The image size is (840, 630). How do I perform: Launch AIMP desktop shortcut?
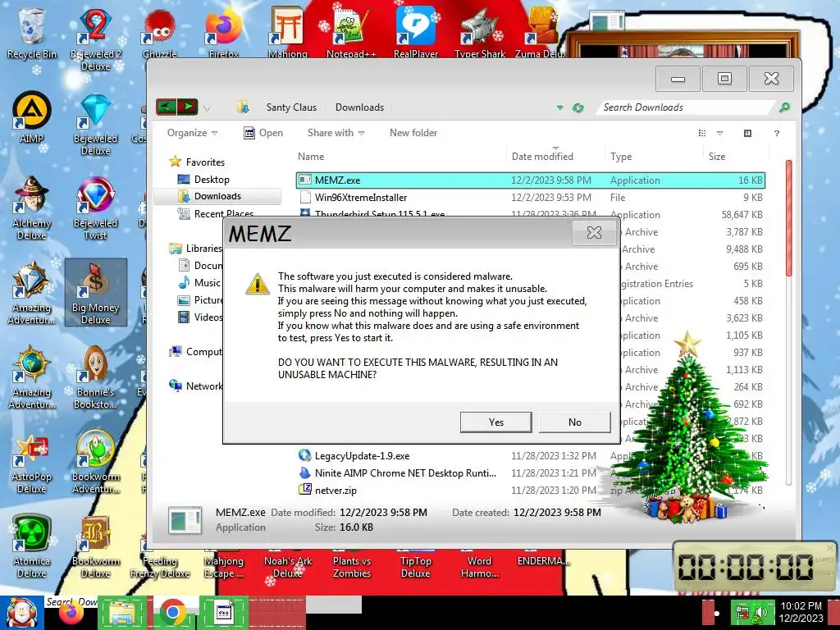31,118
